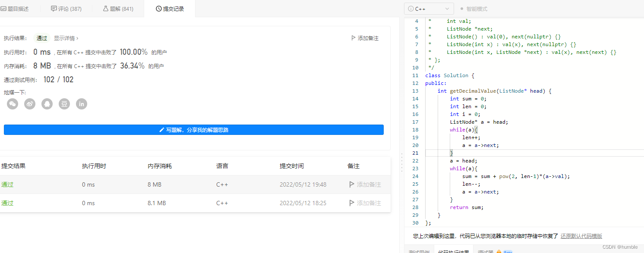Switch to the 提交记录 tab

pos(170,9)
